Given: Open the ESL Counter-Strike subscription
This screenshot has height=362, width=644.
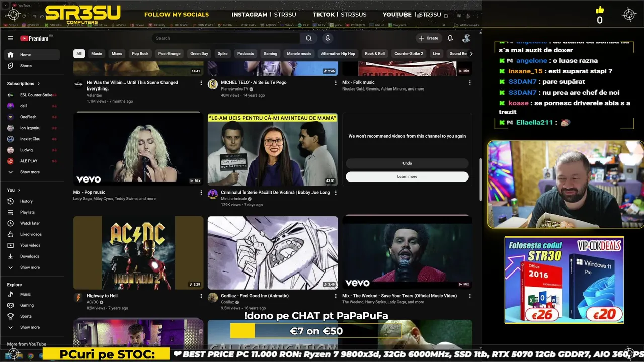Looking at the screenshot, I should pyautogui.click(x=32, y=95).
